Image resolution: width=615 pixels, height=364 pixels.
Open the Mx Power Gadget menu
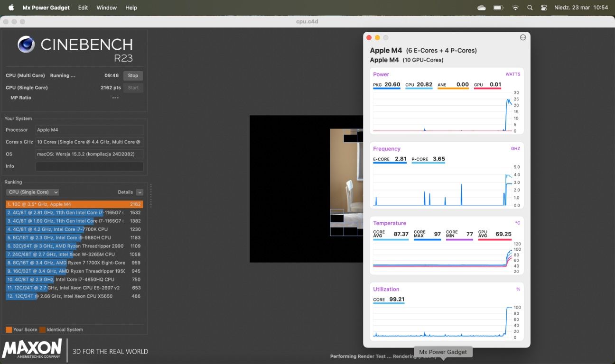[x=47, y=8]
